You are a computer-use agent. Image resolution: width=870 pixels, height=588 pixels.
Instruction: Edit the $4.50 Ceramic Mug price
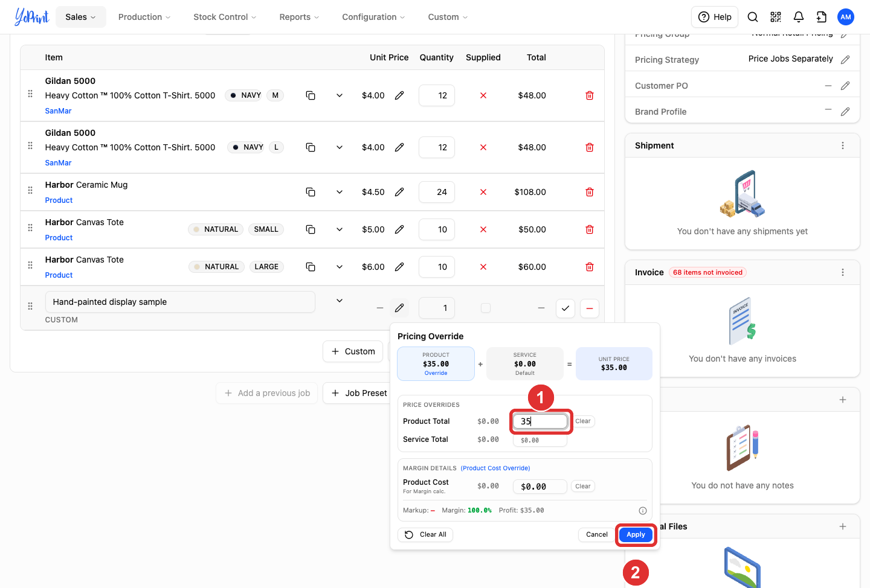coord(399,192)
